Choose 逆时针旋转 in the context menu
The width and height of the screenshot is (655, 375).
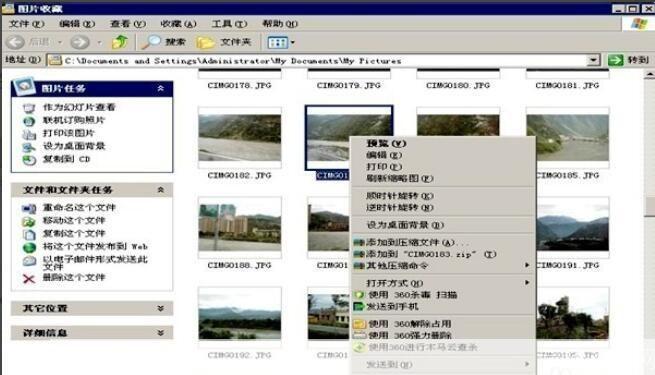[443, 208]
